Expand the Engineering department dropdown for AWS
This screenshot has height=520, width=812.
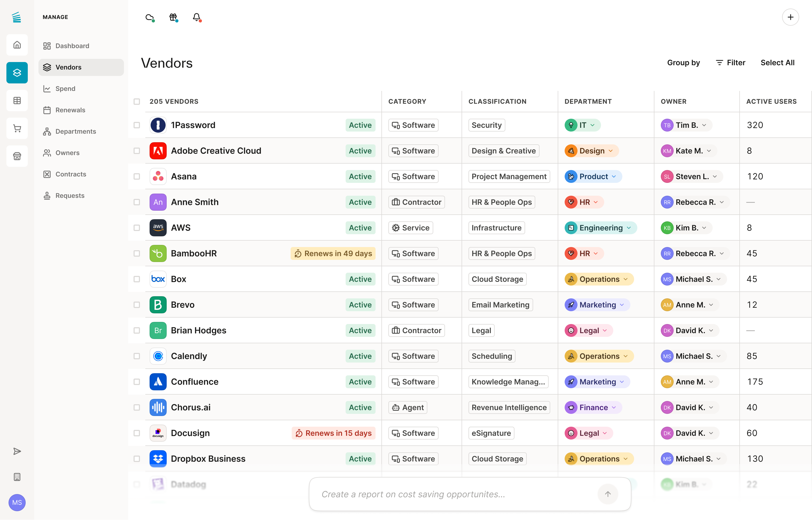[x=629, y=228]
